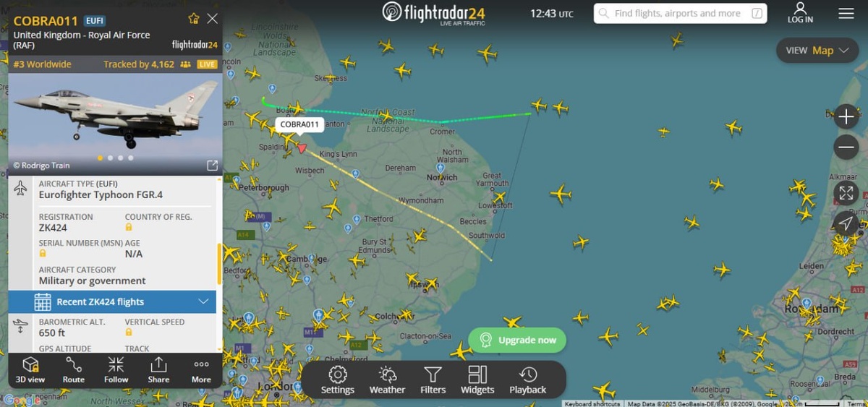Toggle fullscreen map mode
868x407 pixels.
pyautogui.click(x=846, y=194)
